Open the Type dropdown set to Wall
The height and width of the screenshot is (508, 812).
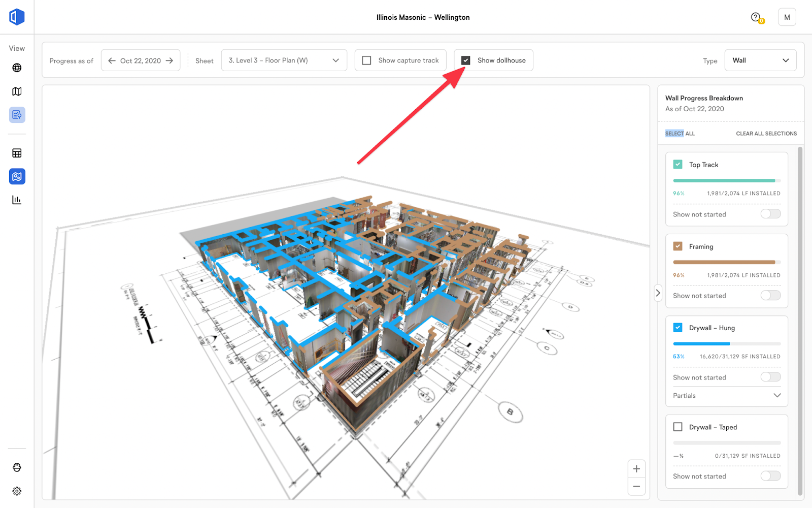[760, 60]
